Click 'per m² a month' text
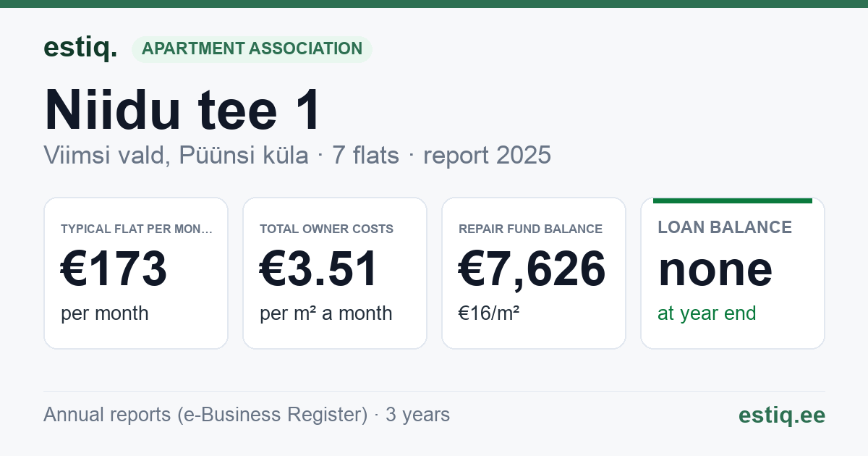The width and height of the screenshot is (868, 456). tap(325, 313)
